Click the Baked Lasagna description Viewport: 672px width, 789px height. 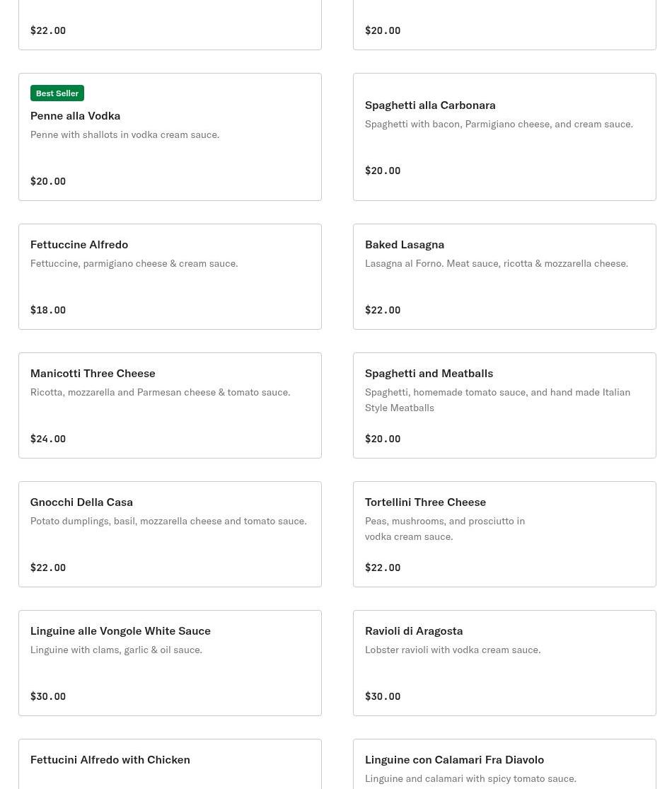tap(496, 263)
